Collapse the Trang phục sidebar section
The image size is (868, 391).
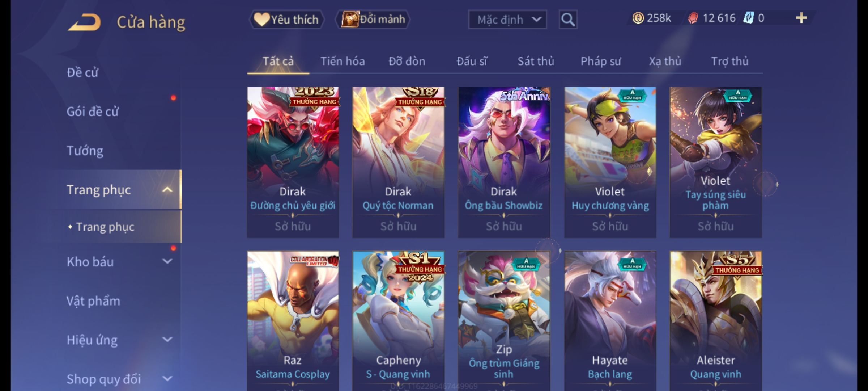coord(167,190)
